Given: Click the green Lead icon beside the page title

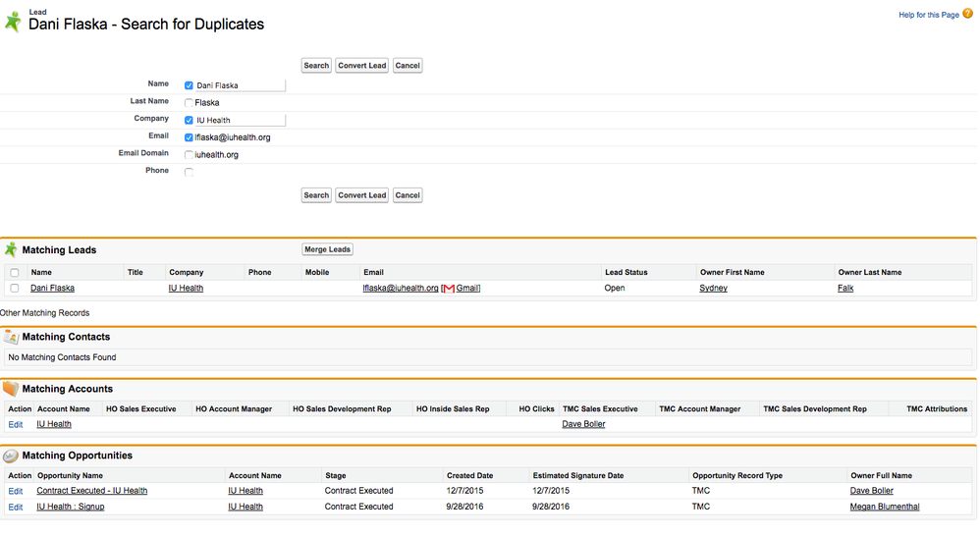Looking at the screenshot, I should pos(13,22).
